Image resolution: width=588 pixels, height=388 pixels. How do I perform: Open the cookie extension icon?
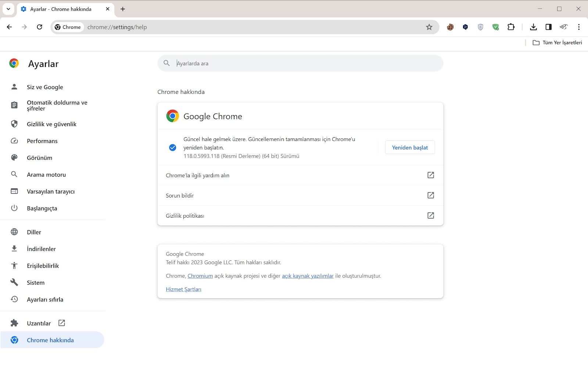450,27
